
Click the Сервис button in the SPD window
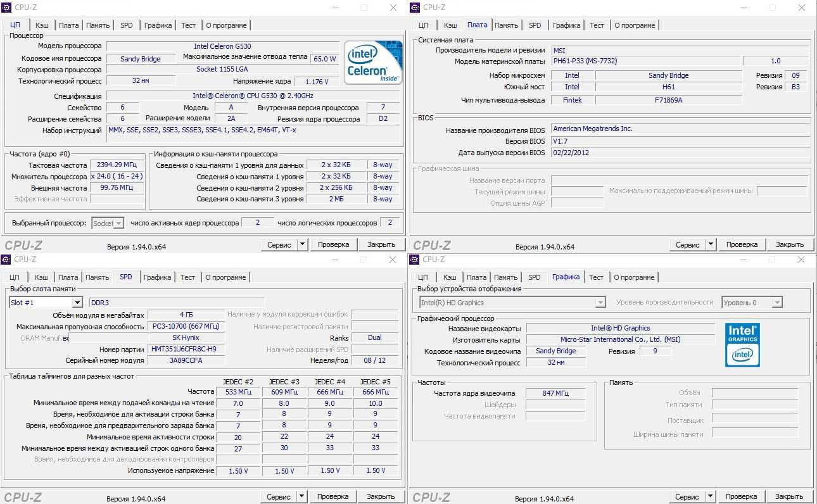279,496
